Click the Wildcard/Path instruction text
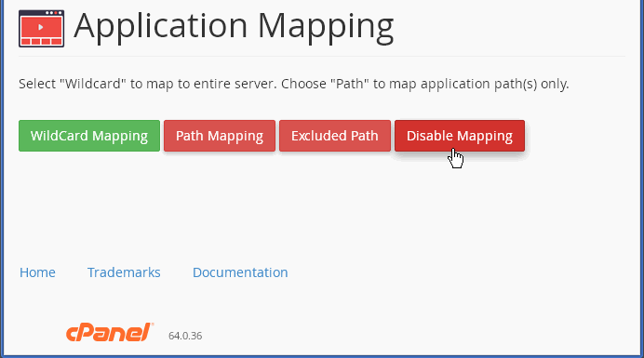 coord(294,84)
